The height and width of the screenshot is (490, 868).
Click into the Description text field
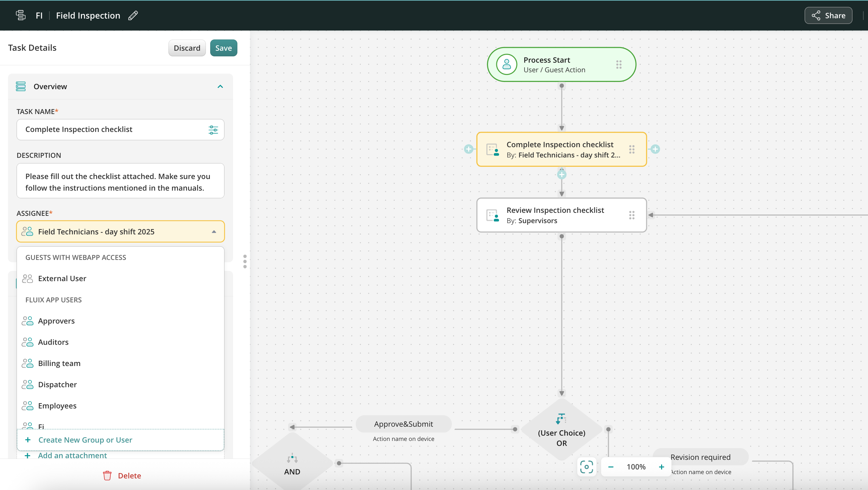tap(120, 182)
